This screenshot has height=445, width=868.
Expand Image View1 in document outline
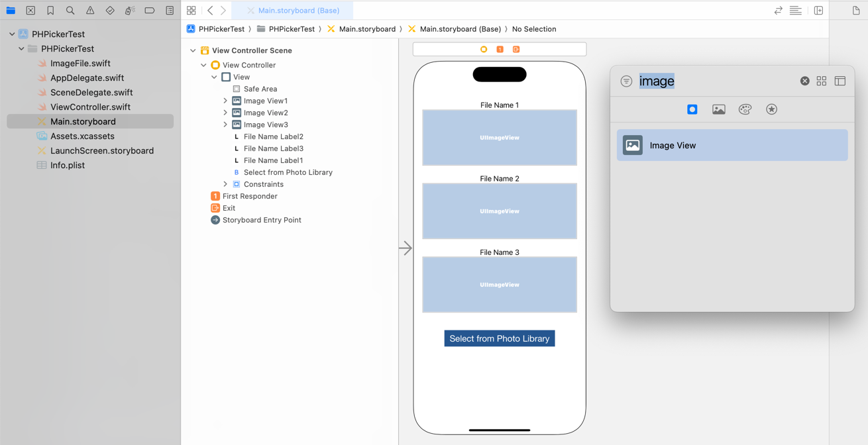pos(225,101)
